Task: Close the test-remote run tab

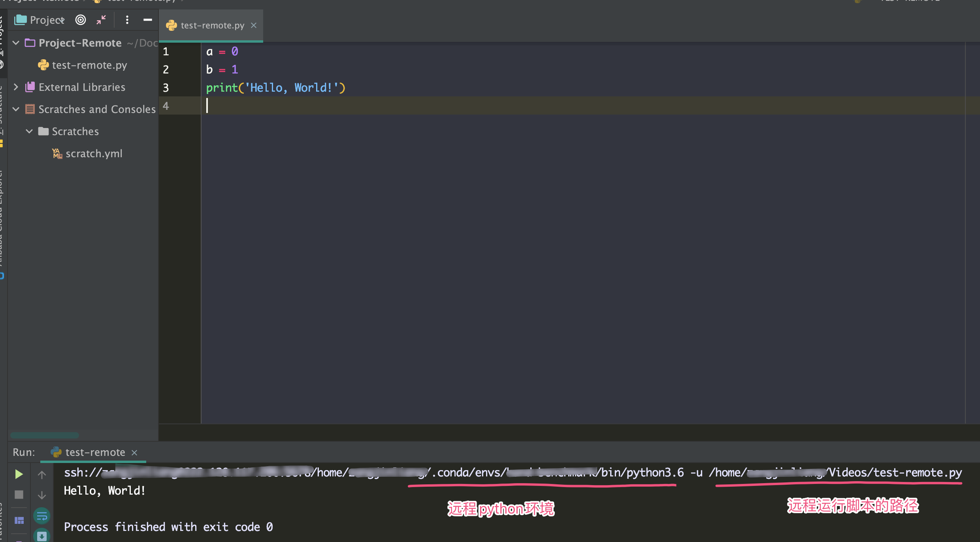Action: (x=134, y=452)
